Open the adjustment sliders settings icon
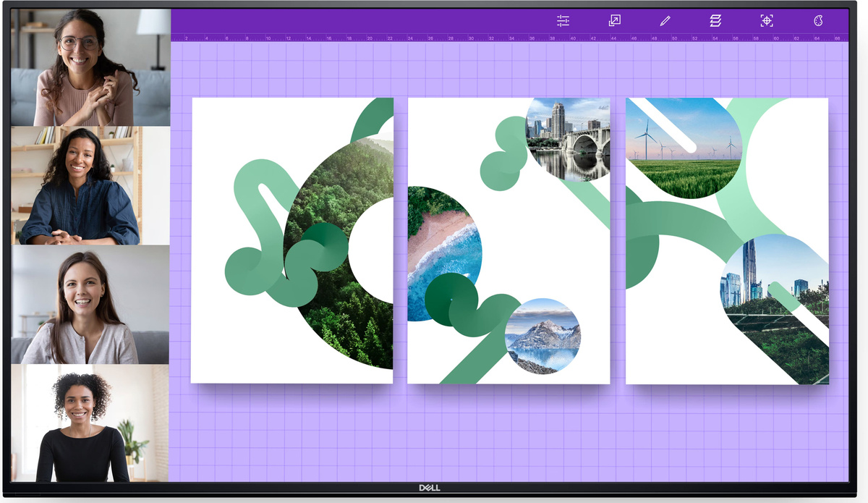The image size is (868, 503). [563, 21]
